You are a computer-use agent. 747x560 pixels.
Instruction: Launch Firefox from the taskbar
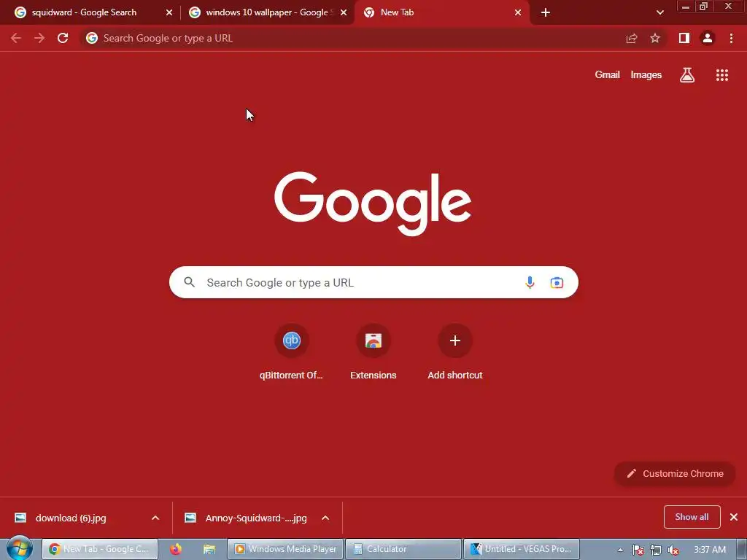[x=176, y=549]
